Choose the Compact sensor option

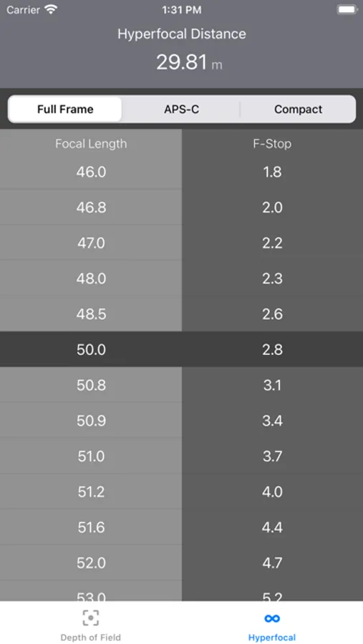coord(298,109)
